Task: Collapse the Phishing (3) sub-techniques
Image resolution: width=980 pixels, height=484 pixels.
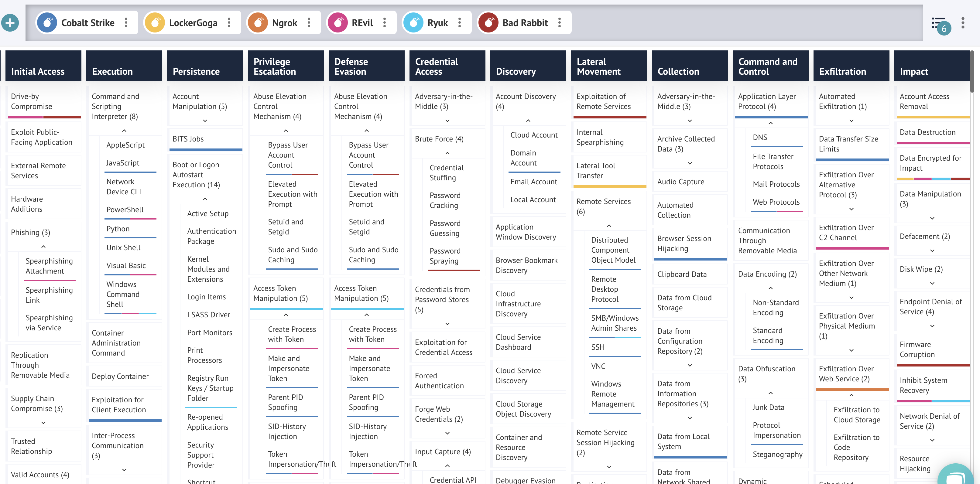Action: pyautogui.click(x=43, y=247)
